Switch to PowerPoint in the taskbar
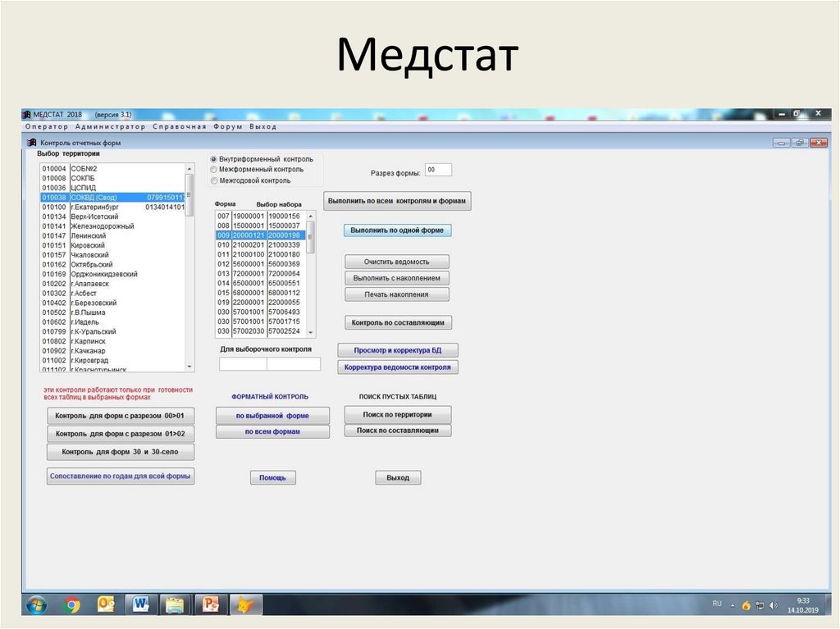 (211, 605)
